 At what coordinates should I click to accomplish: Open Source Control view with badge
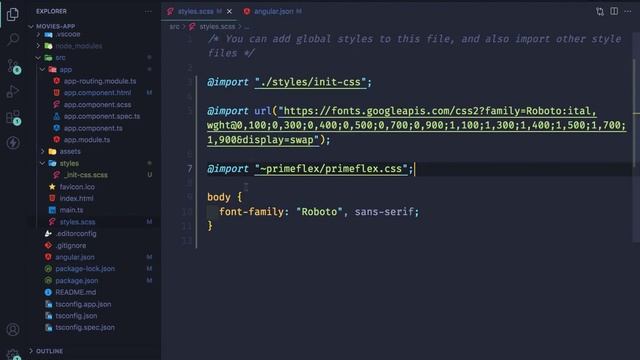pyautogui.click(x=13, y=66)
